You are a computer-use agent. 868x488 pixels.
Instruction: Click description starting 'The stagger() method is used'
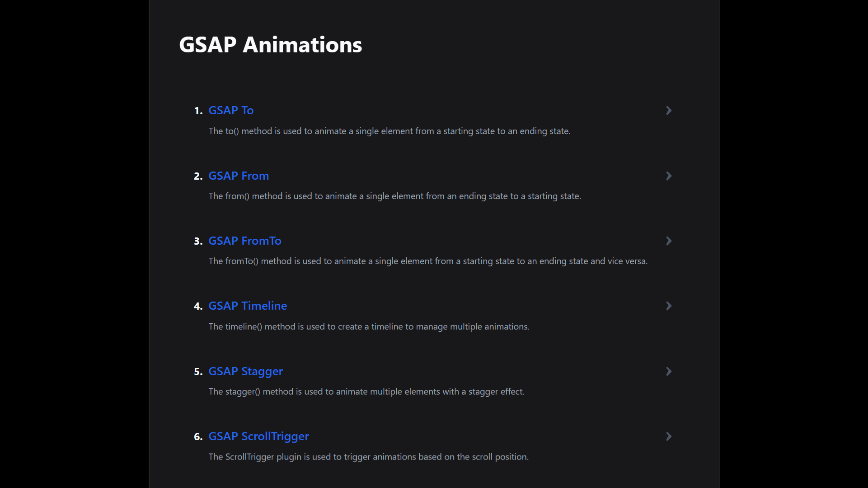click(x=366, y=391)
